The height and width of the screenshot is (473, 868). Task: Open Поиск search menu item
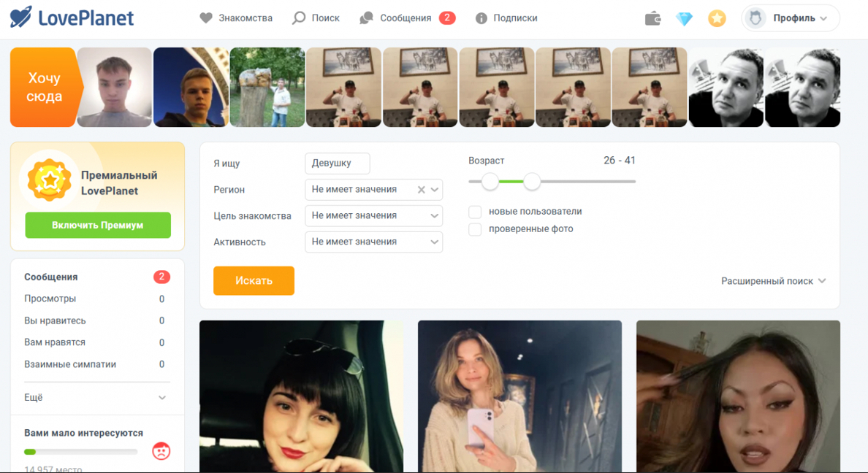pyautogui.click(x=316, y=18)
